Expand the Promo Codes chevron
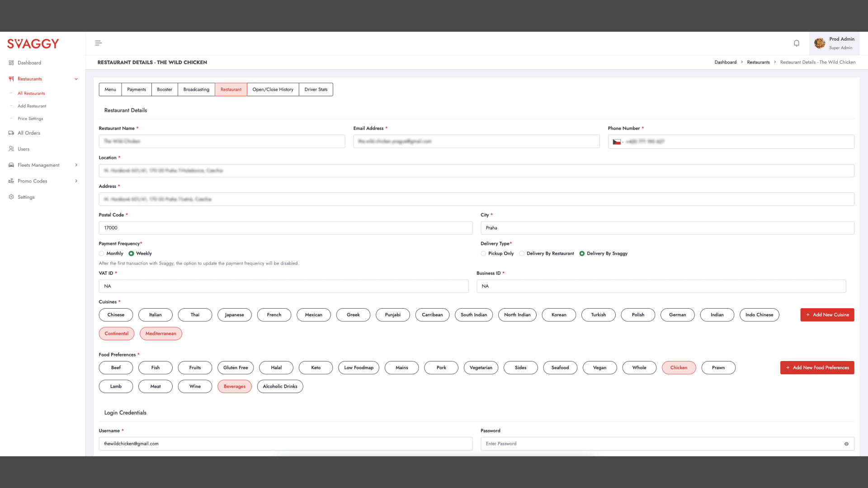868x488 pixels. [x=76, y=181]
